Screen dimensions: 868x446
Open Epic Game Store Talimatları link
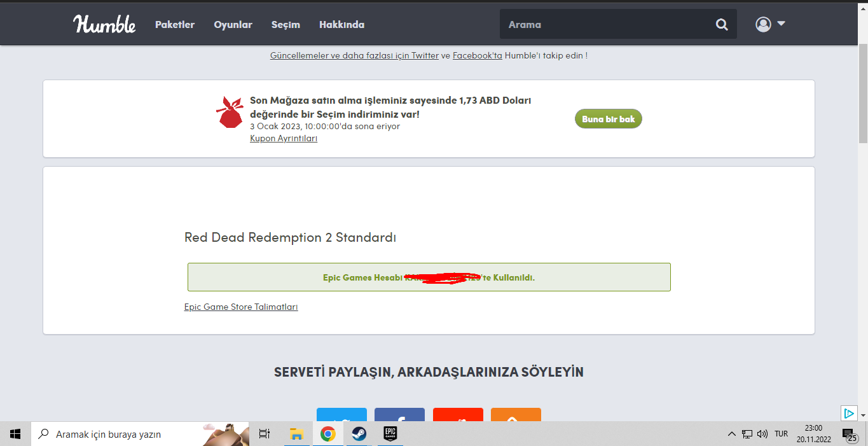[x=241, y=307]
